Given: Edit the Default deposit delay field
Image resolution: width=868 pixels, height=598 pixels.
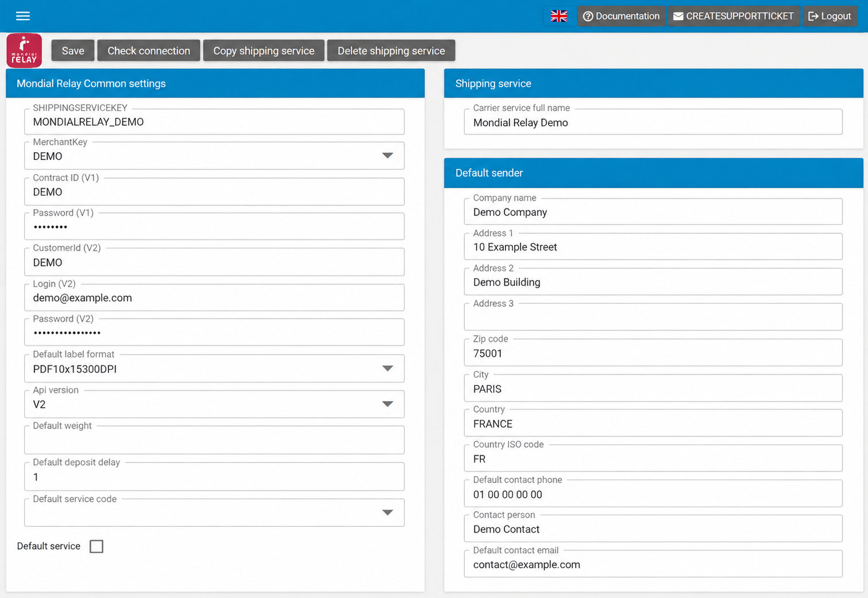Looking at the screenshot, I should pyautogui.click(x=214, y=477).
